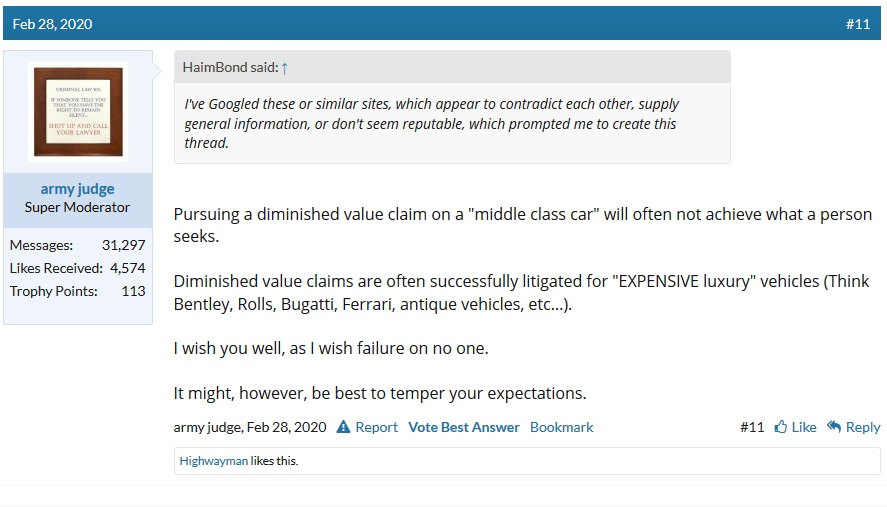The height and width of the screenshot is (507, 887).
Task: Click the warning triangle Report icon
Action: click(x=343, y=427)
